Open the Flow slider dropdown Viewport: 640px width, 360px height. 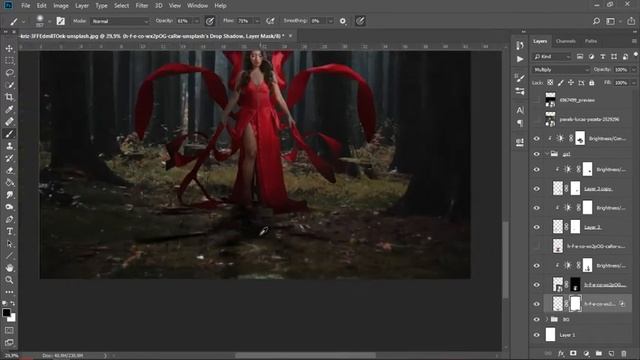pos(257,21)
